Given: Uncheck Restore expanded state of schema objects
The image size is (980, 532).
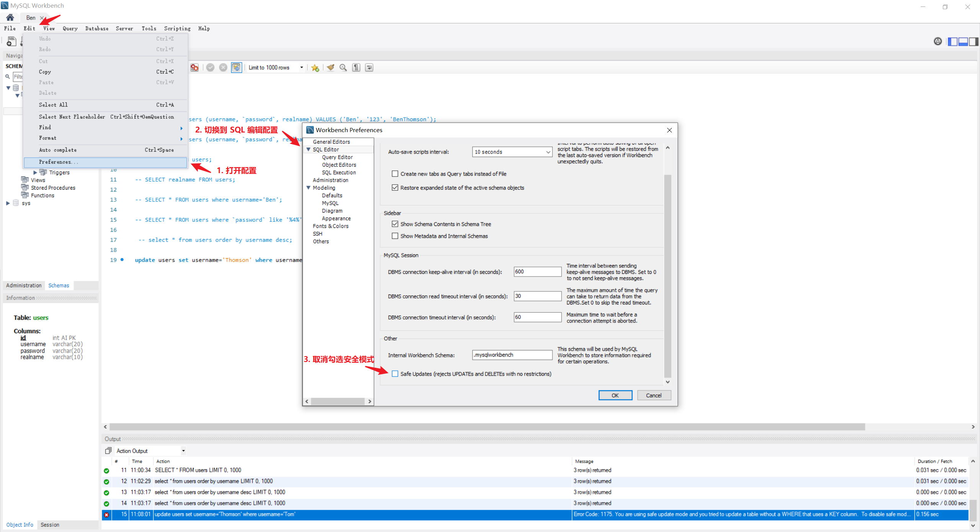Looking at the screenshot, I should [x=395, y=188].
